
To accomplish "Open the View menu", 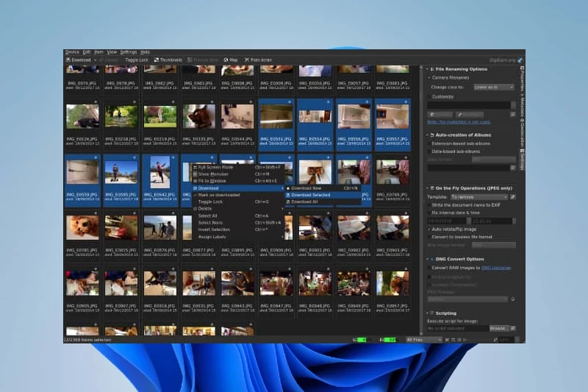I will [x=112, y=52].
